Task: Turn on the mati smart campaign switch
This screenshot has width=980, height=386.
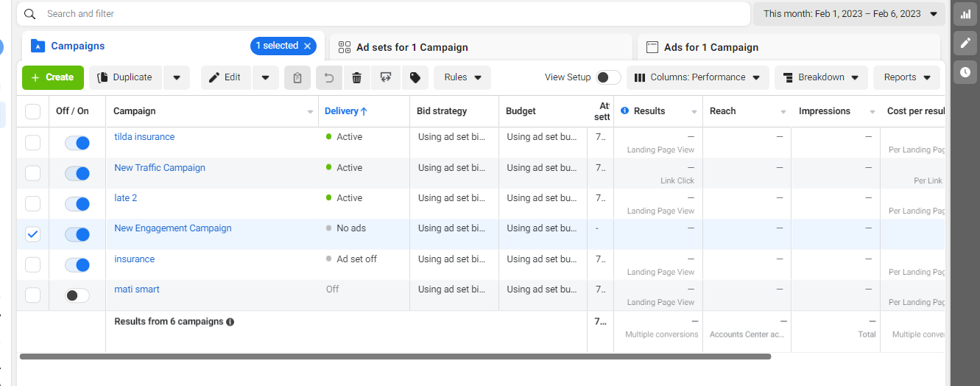Action: click(77, 295)
